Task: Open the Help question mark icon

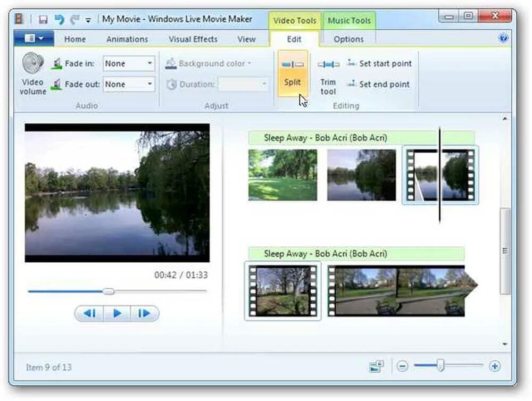Action: click(x=503, y=38)
